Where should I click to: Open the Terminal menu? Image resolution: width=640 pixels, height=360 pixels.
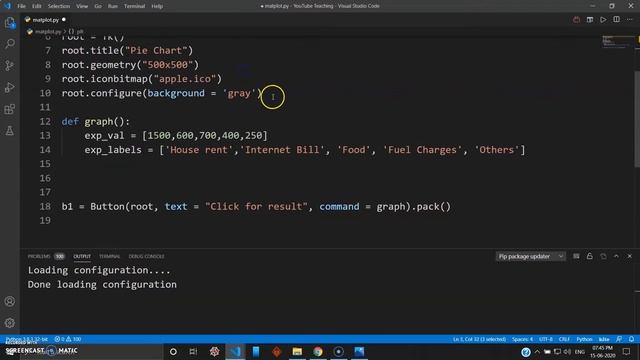point(134,6)
